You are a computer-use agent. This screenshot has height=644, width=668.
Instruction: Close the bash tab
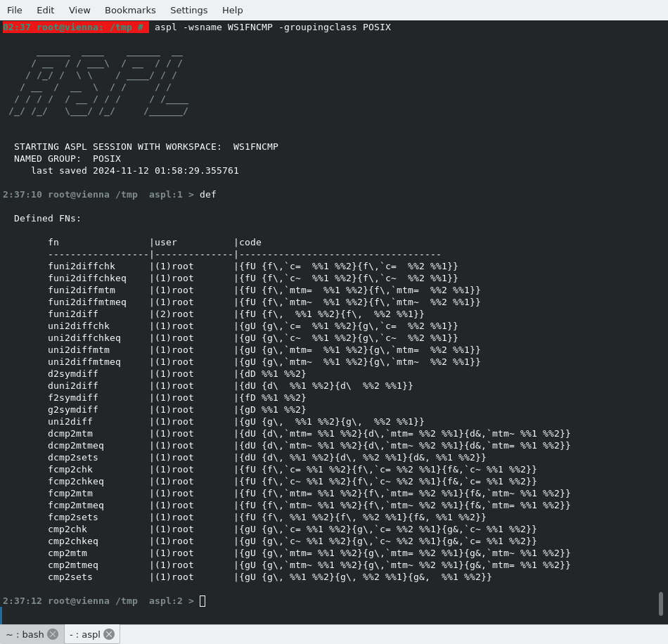(x=53, y=634)
